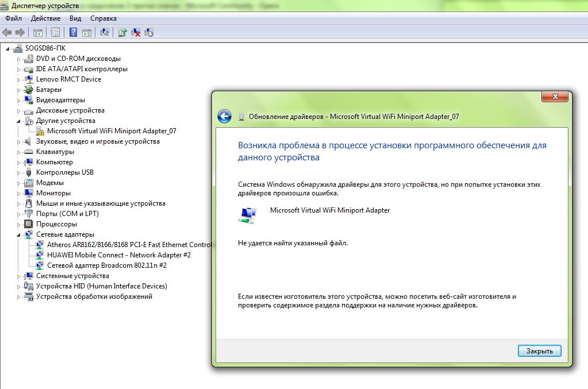Click the network adapter icon in the dialog
Image resolution: width=588 pixels, height=389 pixels.
[248, 215]
